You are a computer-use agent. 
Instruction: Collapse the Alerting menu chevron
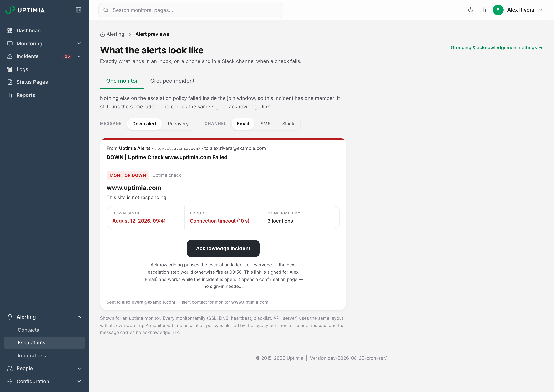(x=79, y=317)
